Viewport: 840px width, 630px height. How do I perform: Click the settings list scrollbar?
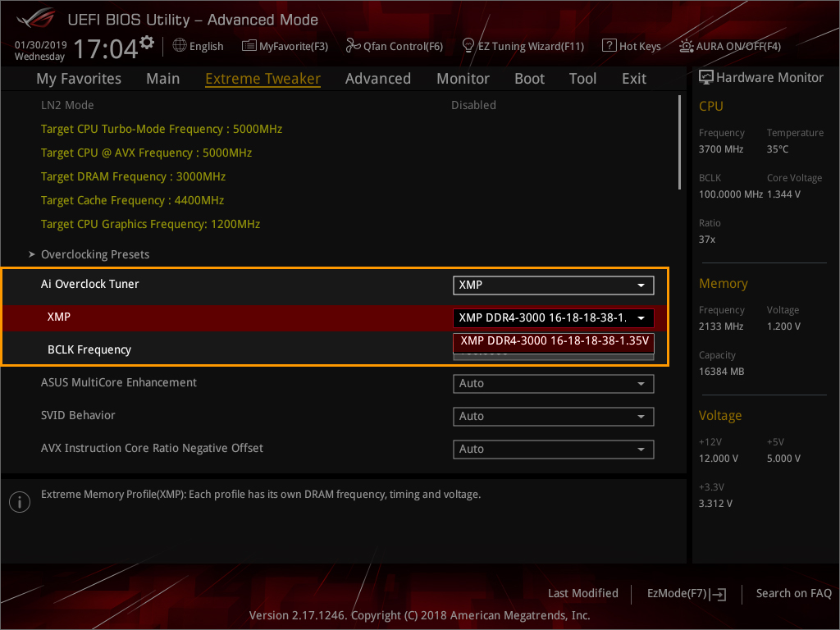coord(679,143)
